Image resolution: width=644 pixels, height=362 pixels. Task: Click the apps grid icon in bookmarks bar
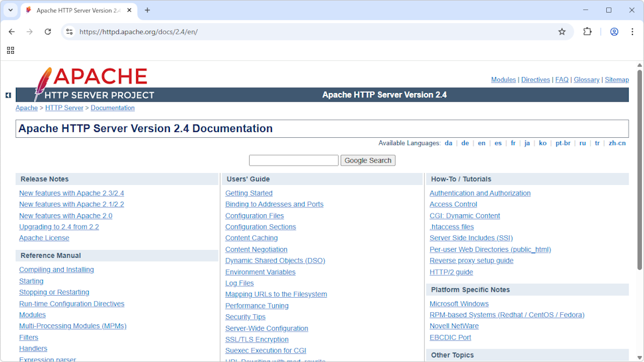pos(11,50)
